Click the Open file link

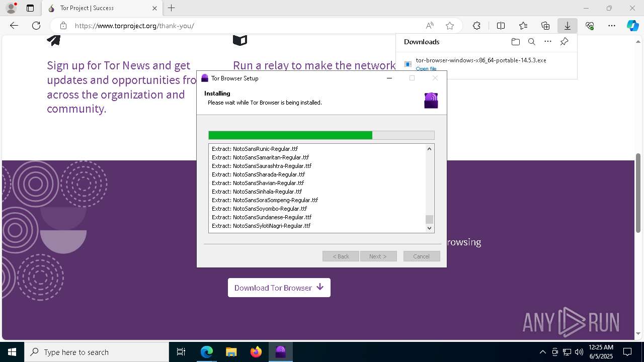426,69
